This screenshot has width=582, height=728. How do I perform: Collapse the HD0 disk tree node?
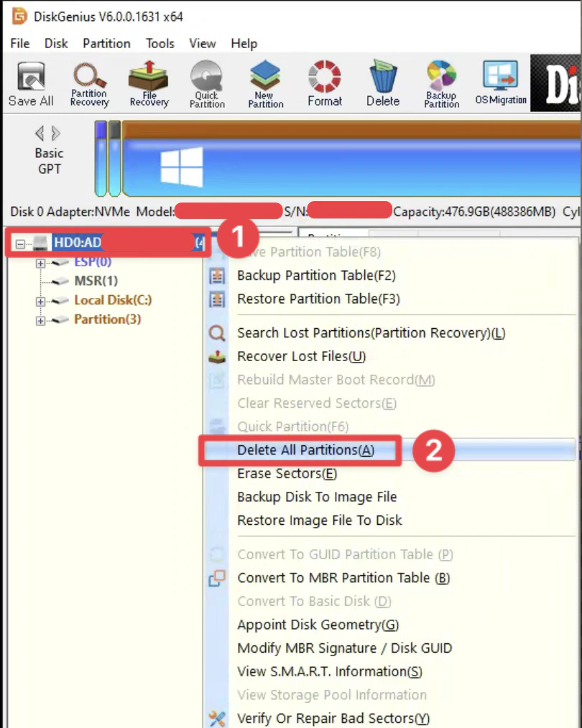point(20,244)
